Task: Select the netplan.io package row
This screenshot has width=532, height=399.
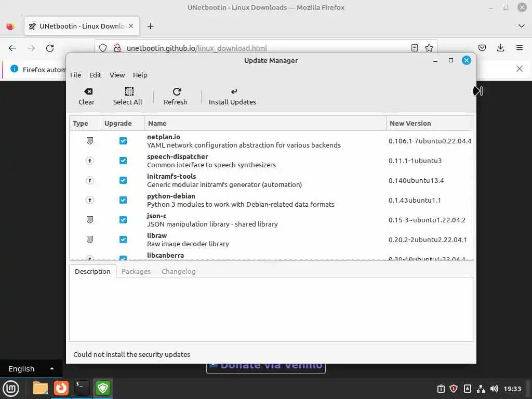Action: pyautogui.click(x=271, y=141)
